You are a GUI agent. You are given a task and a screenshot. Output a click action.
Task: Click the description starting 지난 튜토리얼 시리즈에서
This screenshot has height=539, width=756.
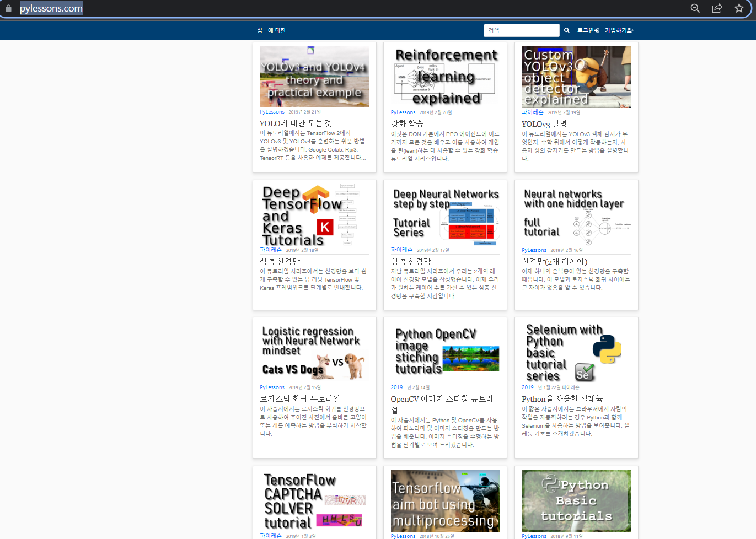click(445, 283)
